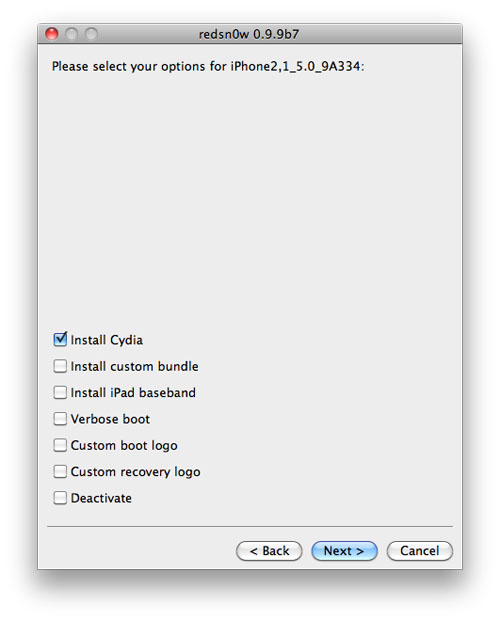Close the redsn0w window with red button
Viewport: 500px width, 621px height.
pos(52,34)
